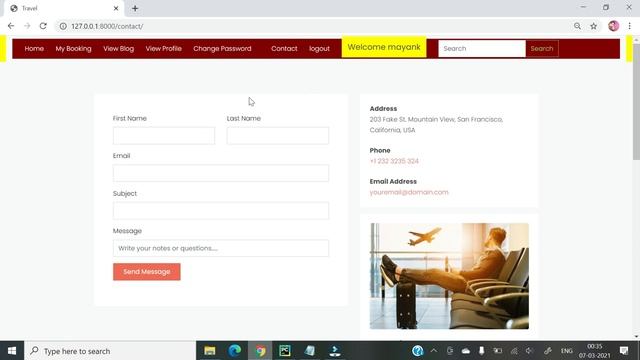Click the phone number link
This screenshot has height=360, width=640.
[394, 161]
